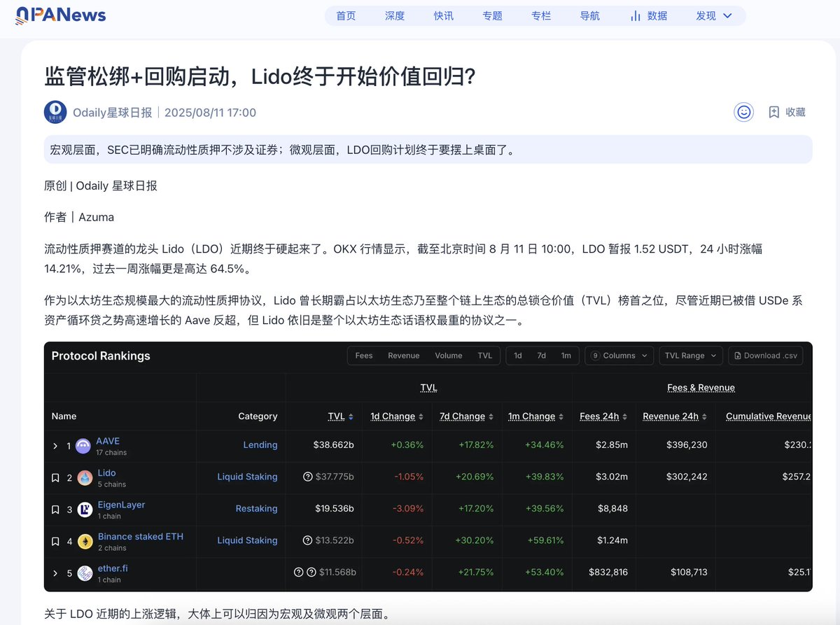Open the 快讯 nav item
Image resolution: width=840 pixels, height=625 pixels.
pos(444,15)
